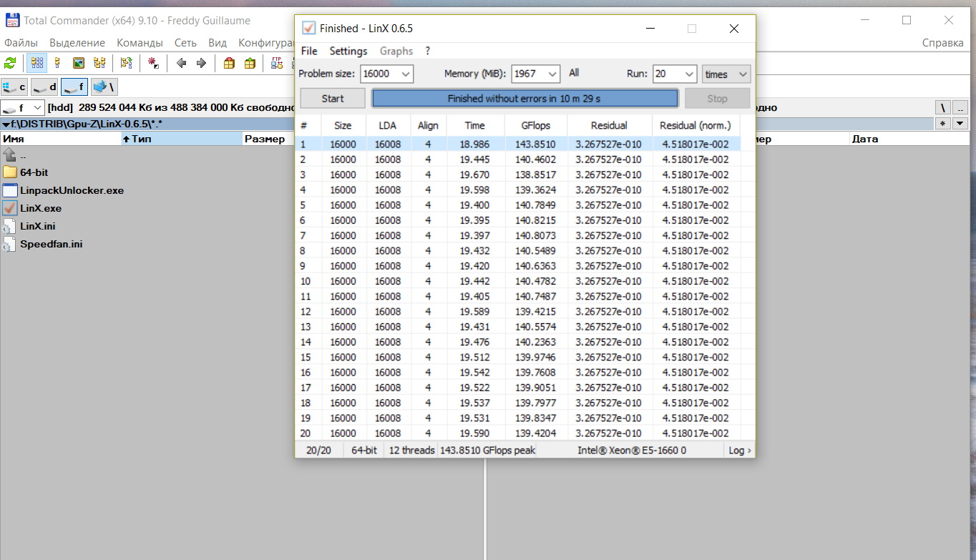This screenshot has height=560, width=976.
Task: Click the Finished without errors progress bar
Action: [x=524, y=99]
